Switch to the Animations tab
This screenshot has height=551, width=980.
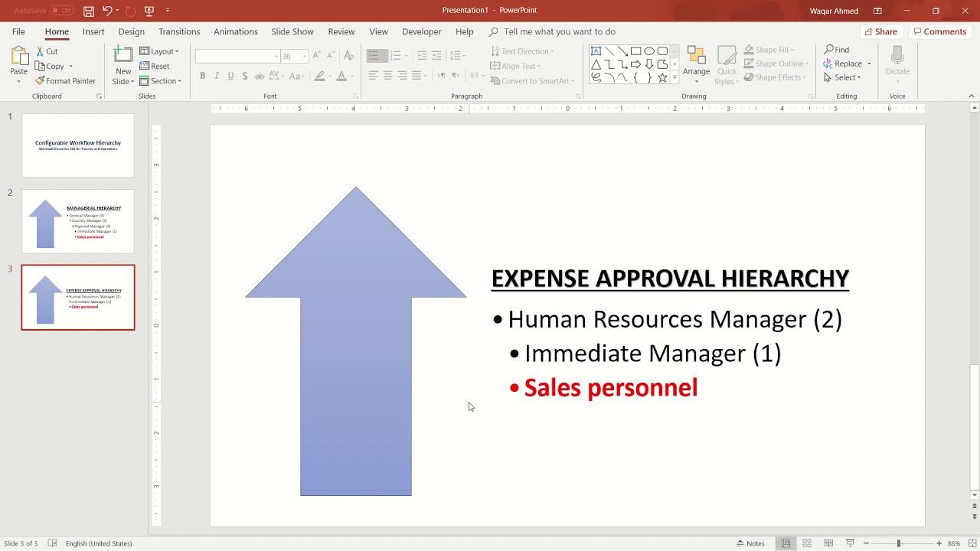tap(236, 31)
